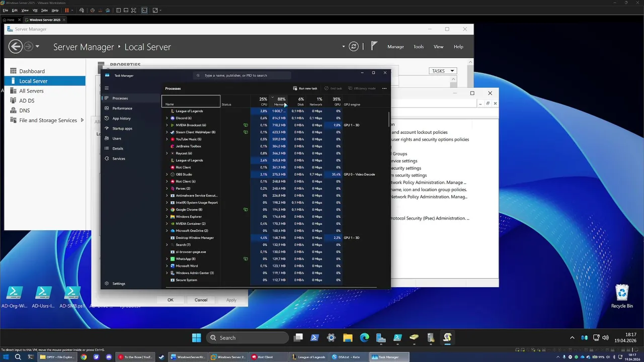This screenshot has width=644, height=362.
Task: Open VMware console view icon
Action: pyautogui.click(x=144, y=10)
